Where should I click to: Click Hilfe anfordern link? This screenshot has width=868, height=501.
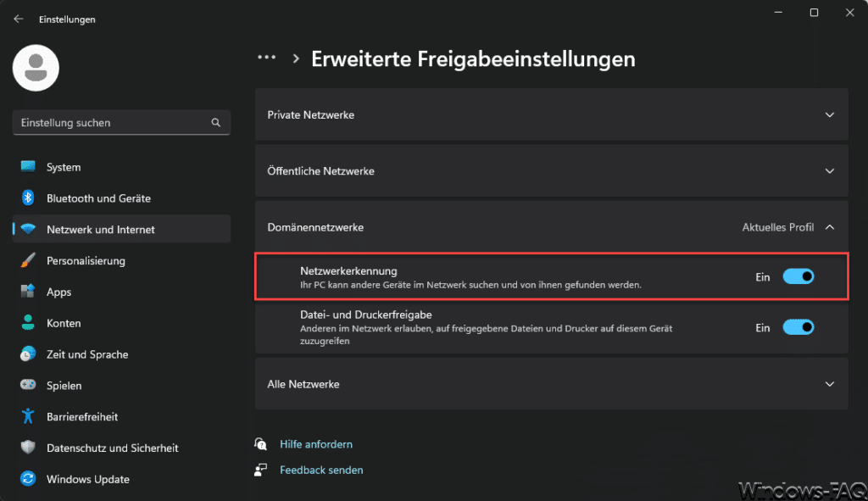click(316, 444)
